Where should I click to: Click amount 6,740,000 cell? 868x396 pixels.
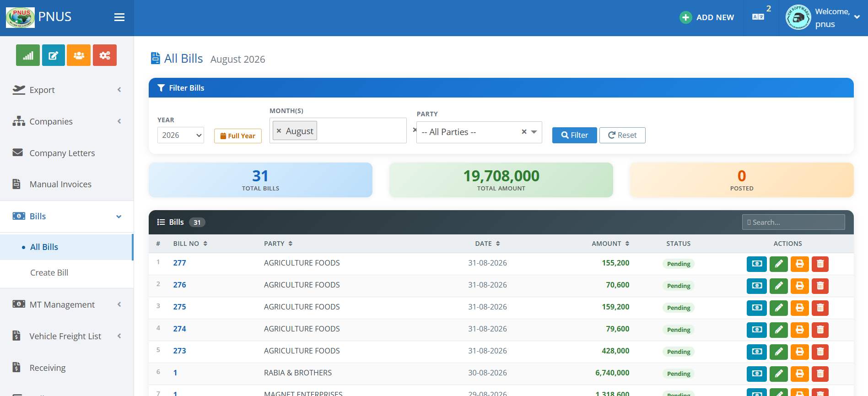tap(612, 373)
